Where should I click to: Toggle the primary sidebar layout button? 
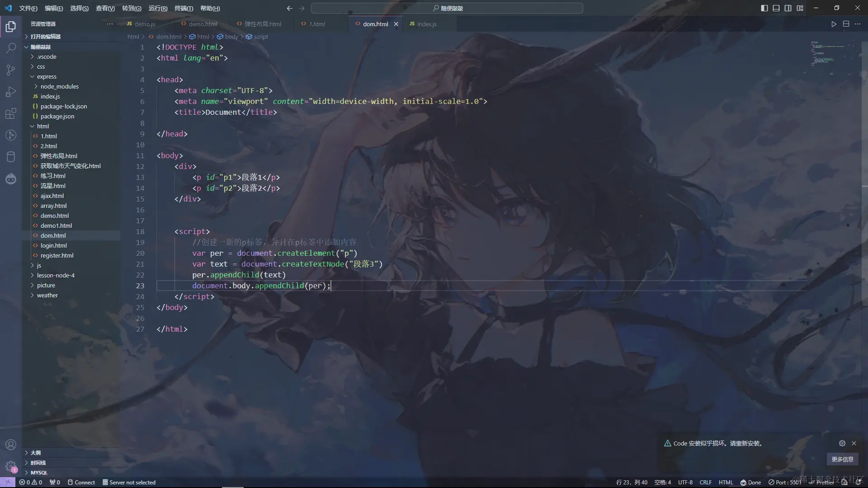point(764,8)
